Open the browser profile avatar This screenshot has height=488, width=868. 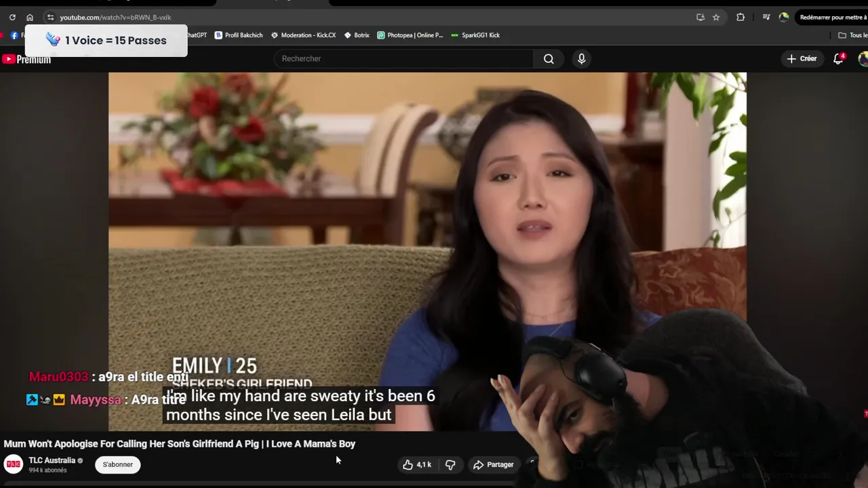click(784, 18)
